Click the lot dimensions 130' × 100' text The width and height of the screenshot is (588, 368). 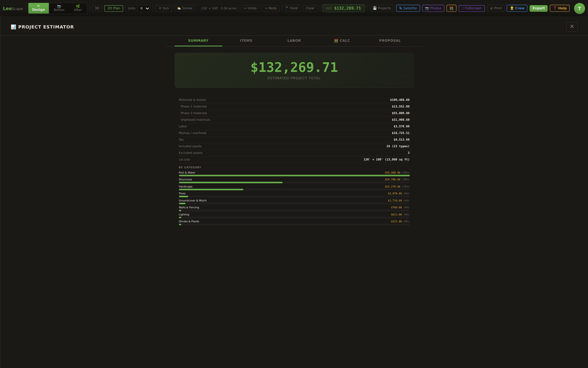point(219,8)
